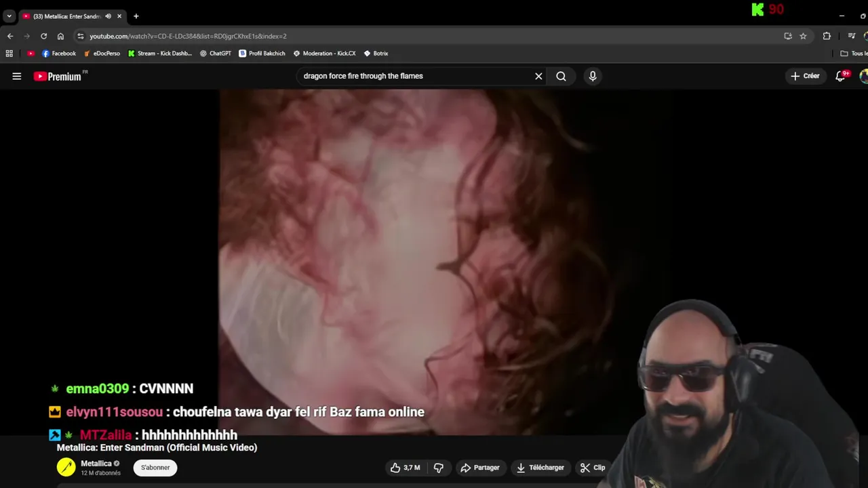Open the YouTube hamburger guide menu

tap(17, 76)
